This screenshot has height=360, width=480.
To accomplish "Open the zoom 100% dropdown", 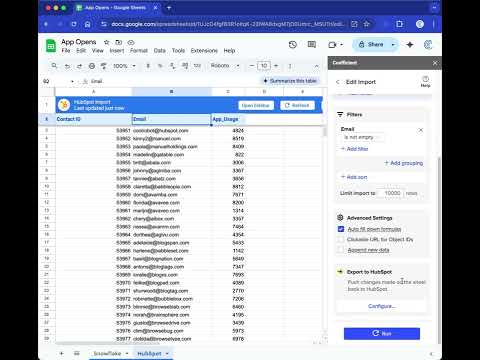I will [x=124, y=66].
